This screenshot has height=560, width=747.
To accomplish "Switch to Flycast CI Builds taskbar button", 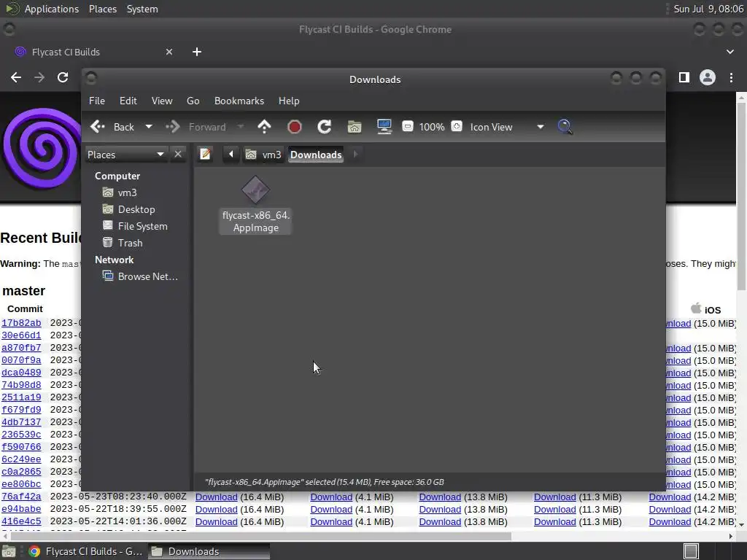I will click(x=86, y=551).
